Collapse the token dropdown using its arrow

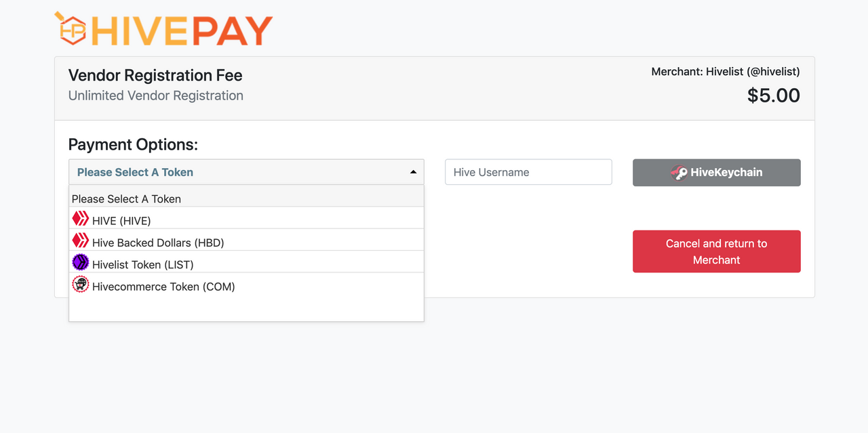(413, 172)
